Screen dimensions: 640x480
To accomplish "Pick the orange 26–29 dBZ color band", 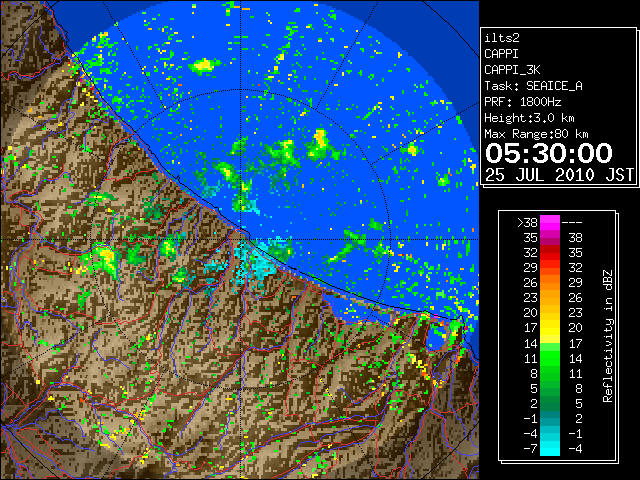I will click(550, 283).
